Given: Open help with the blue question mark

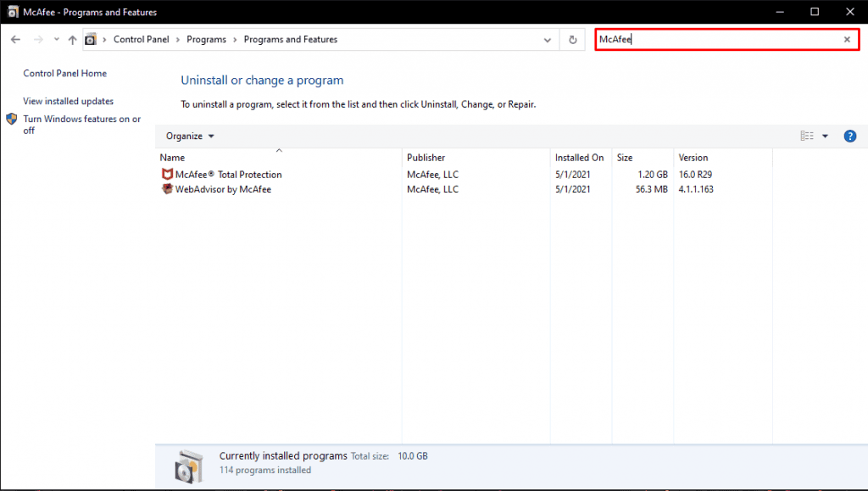Looking at the screenshot, I should 849,137.
